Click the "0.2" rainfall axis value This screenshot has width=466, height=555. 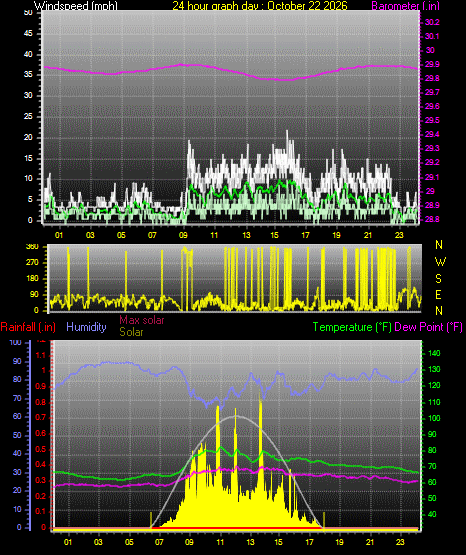[x=41, y=496]
